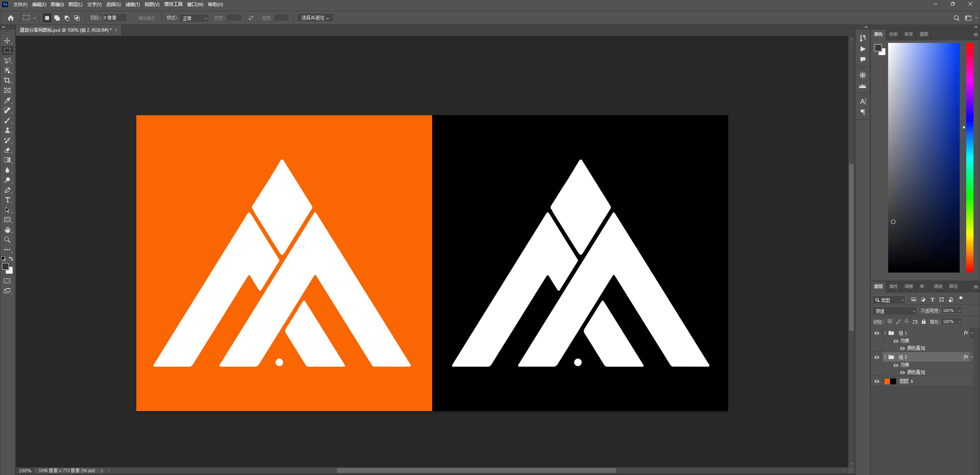Select the Gradient tool
This screenshot has width=980, height=475.
click(x=7, y=160)
